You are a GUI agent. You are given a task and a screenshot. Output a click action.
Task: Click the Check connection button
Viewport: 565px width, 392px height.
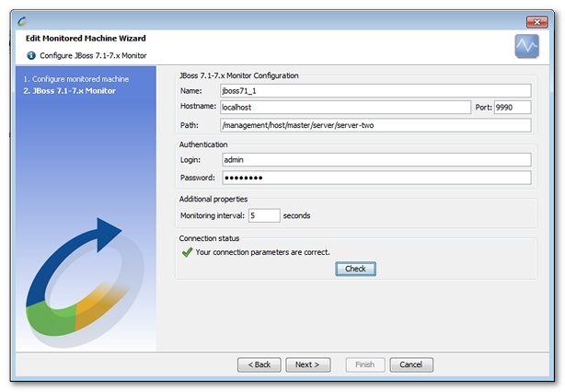(355, 269)
